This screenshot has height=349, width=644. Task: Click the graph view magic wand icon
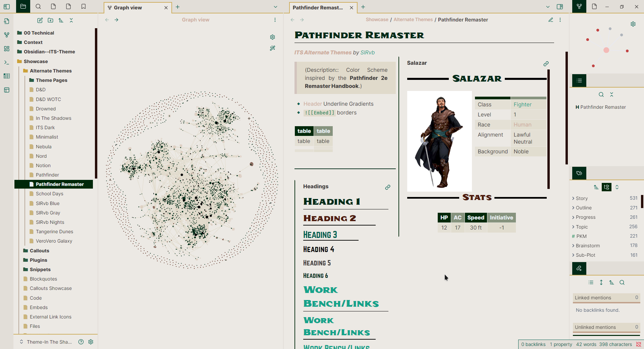272,48
